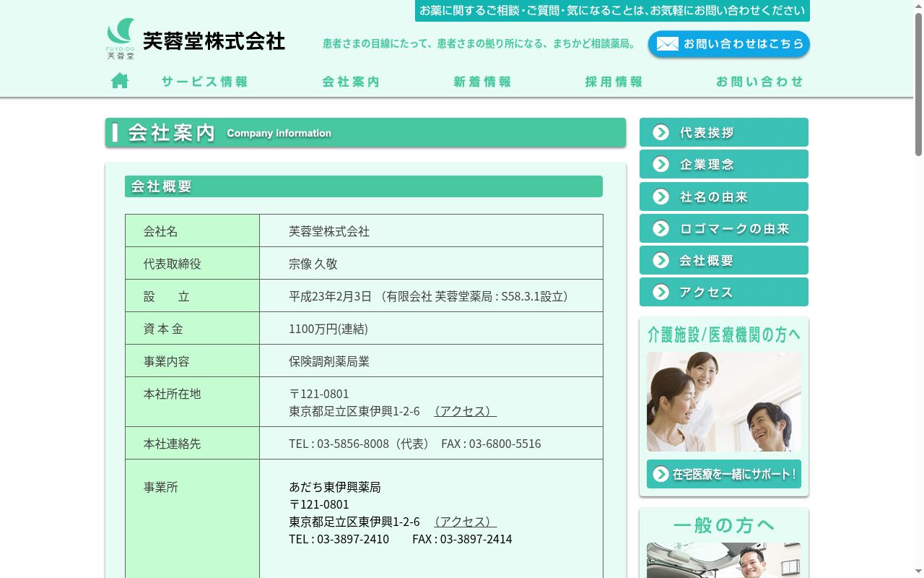Screen dimensions: 924x578
Task: Open 会社案内 navigation menu
Action: [x=351, y=82]
